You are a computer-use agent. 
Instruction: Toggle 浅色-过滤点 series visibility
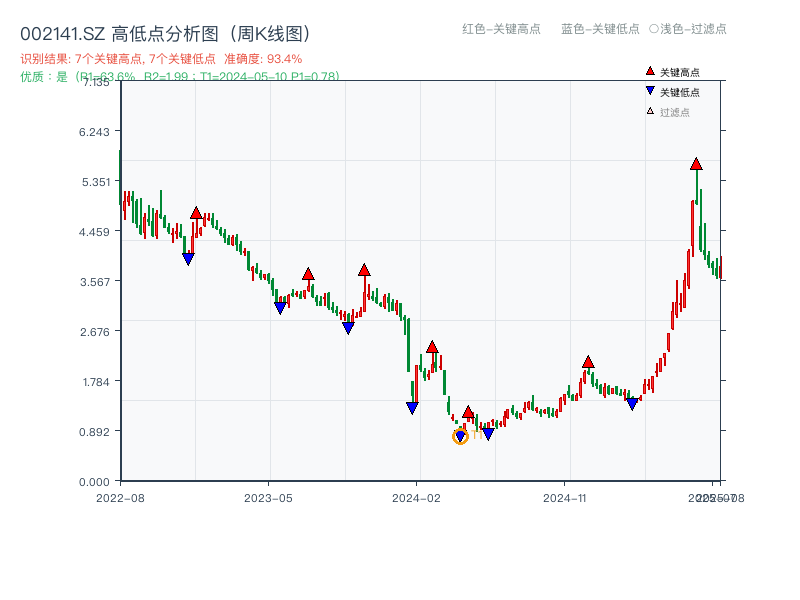tap(690, 29)
